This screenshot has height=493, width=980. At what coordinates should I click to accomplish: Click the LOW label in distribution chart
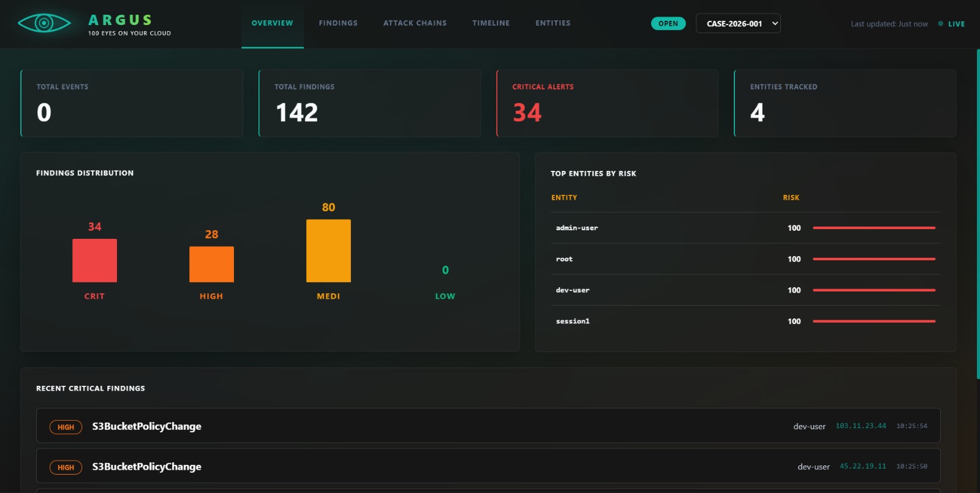(445, 296)
